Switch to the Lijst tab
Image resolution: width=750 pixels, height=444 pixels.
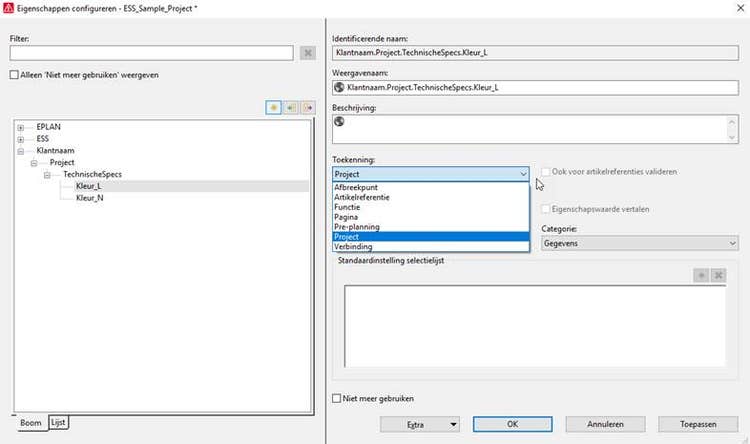coord(58,424)
